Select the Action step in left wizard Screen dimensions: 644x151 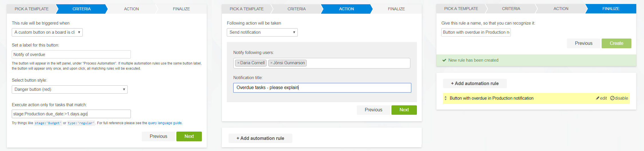[x=131, y=9]
